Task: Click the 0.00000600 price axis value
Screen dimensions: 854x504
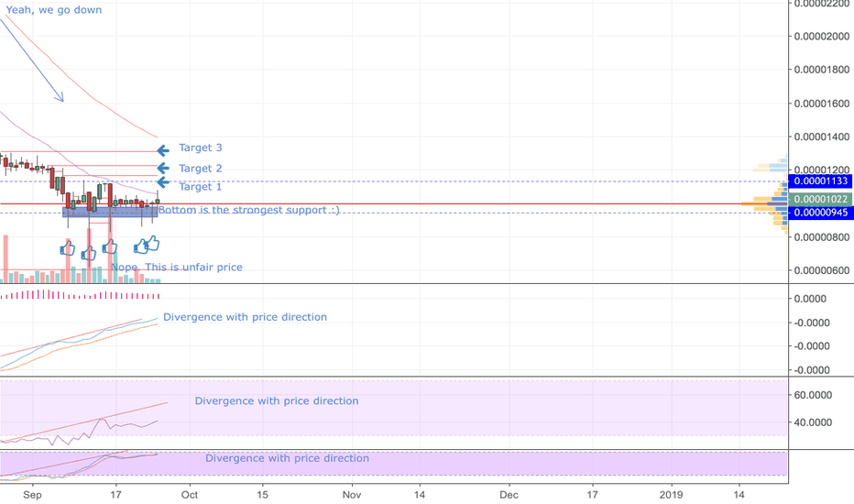Action: coord(821,271)
